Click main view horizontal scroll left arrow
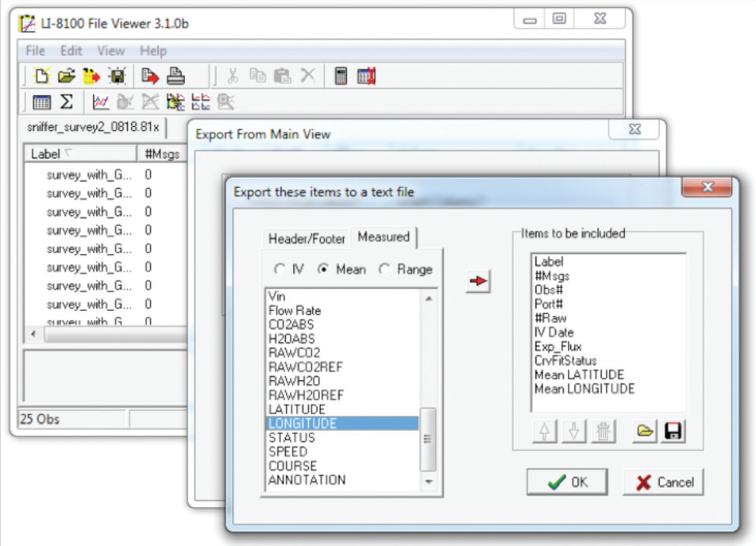Image resolution: width=756 pixels, height=546 pixels. coord(33,333)
